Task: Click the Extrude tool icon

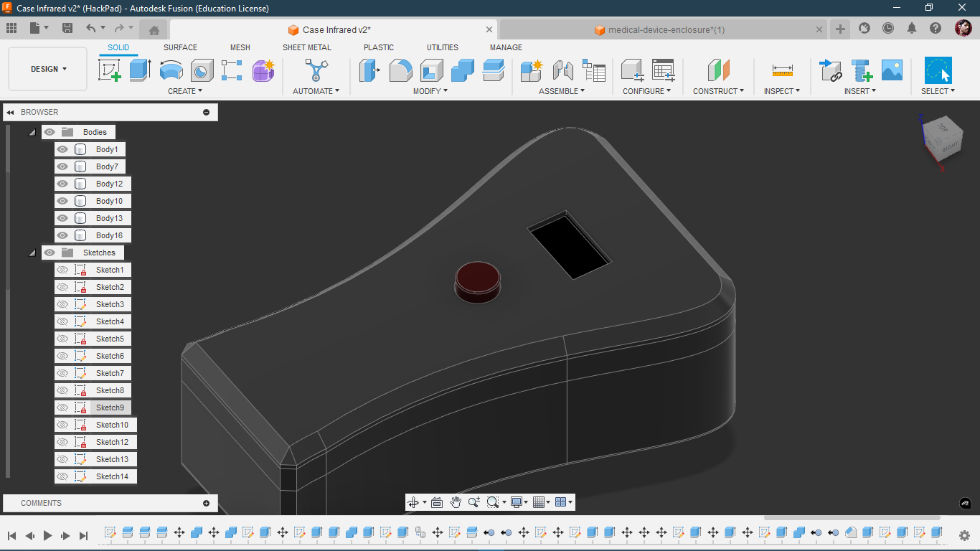Action: tap(140, 70)
